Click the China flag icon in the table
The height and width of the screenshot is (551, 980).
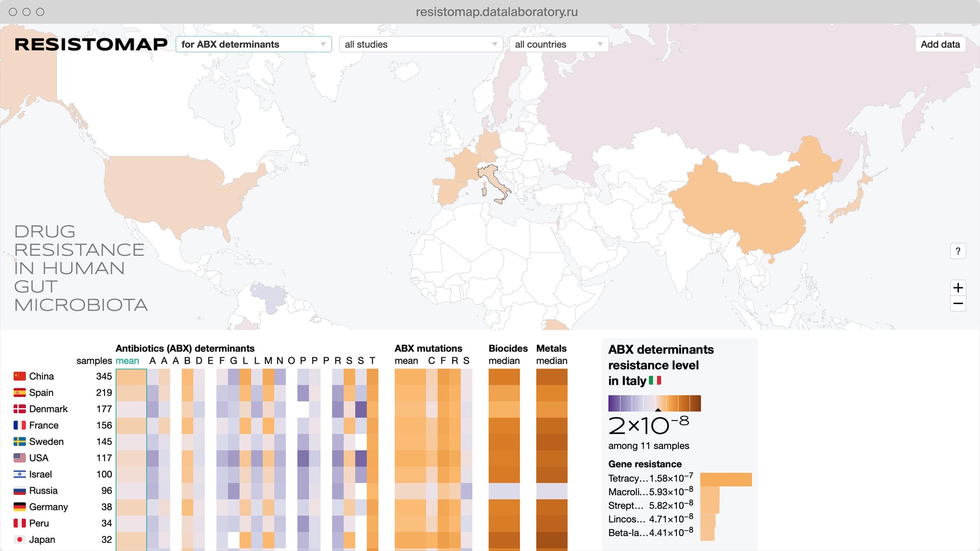19,377
